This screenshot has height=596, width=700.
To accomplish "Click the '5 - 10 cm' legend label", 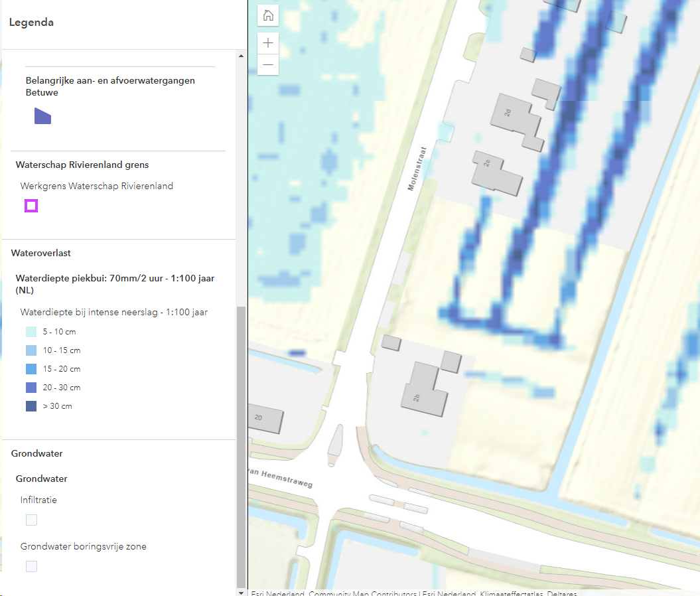I will (x=59, y=332).
